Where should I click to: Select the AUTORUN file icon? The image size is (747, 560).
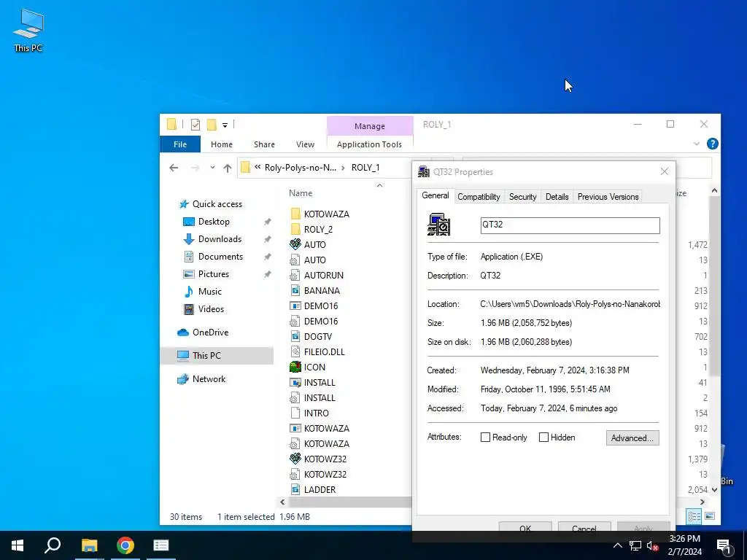coord(295,275)
